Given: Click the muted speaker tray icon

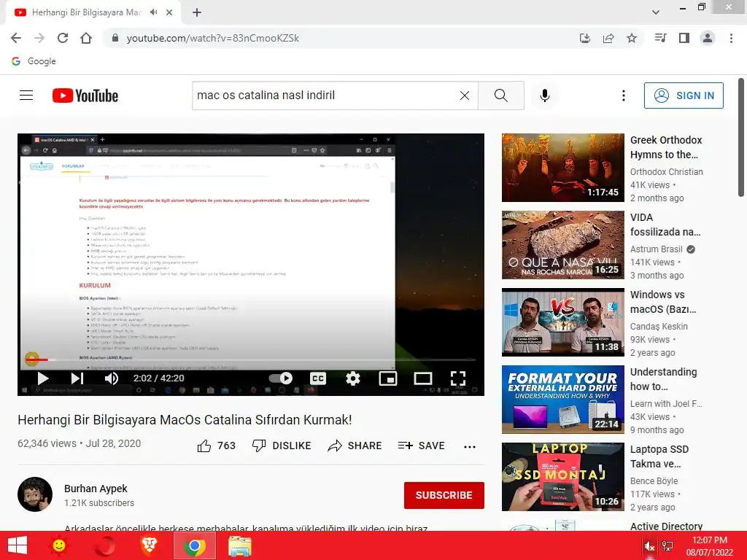Looking at the screenshot, I should (x=649, y=547).
